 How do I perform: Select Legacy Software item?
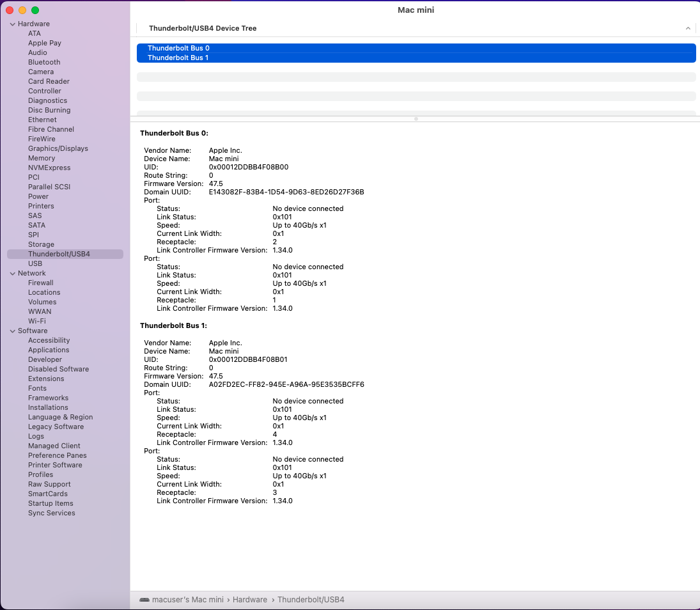coord(56,427)
